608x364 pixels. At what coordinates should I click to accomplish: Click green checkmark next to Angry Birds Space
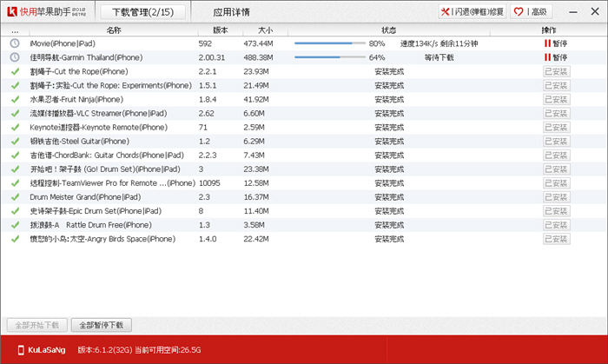point(15,239)
